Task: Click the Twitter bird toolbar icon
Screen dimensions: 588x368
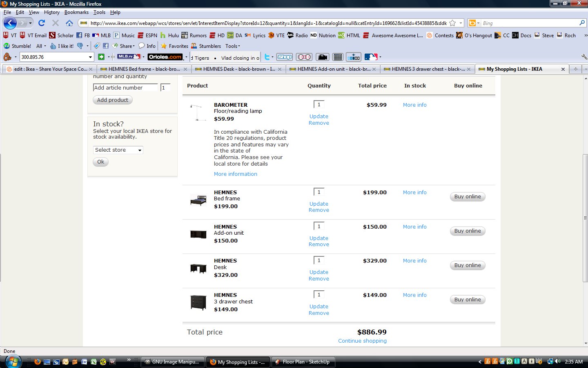Action: [267, 57]
